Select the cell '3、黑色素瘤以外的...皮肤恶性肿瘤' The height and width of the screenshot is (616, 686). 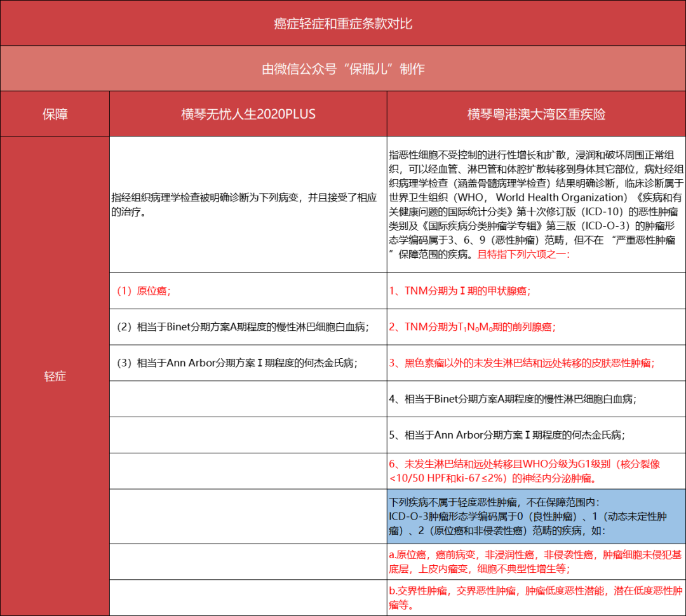pyautogui.click(x=536, y=363)
